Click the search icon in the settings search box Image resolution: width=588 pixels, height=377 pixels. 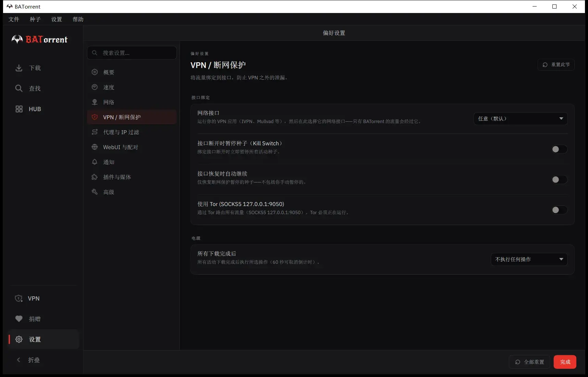pyautogui.click(x=95, y=53)
